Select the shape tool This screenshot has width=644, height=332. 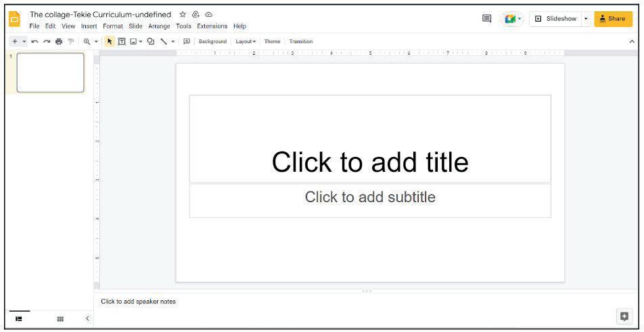click(151, 41)
